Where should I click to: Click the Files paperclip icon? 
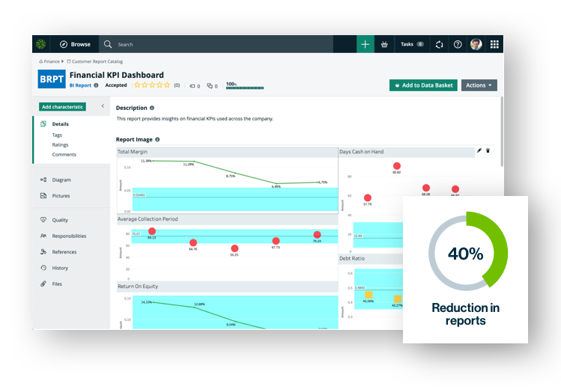pyautogui.click(x=43, y=284)
